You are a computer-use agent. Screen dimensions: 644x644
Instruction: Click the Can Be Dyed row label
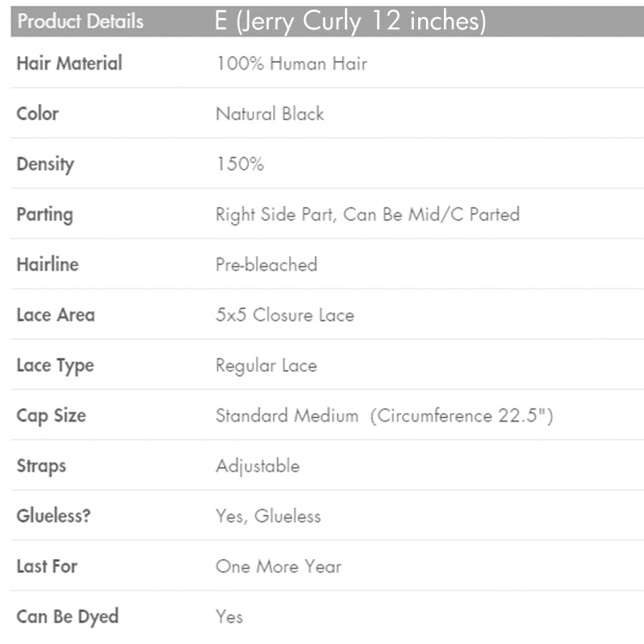pos(68,617)
